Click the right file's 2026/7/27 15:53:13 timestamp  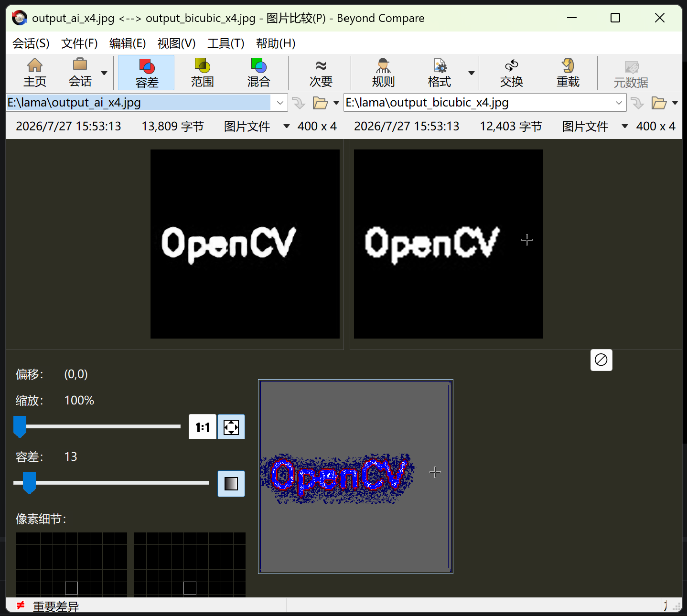pyautogui.click(x=407, y=126)
